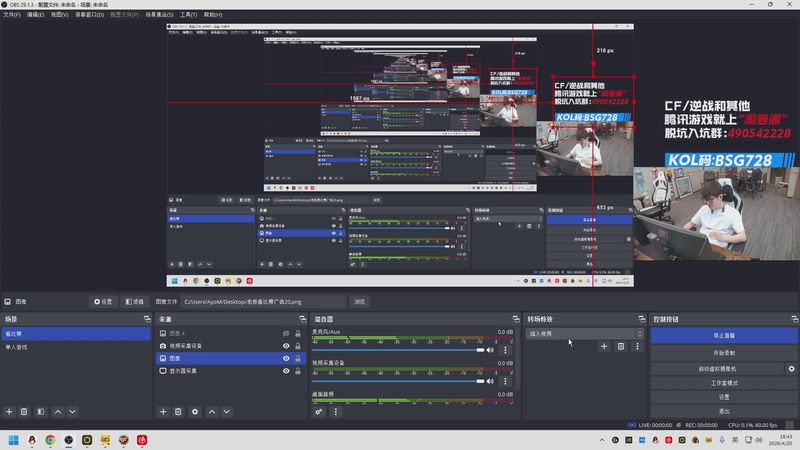
Task: Click the audio mixer vertical scrollbar
Action: coord(517,358)
